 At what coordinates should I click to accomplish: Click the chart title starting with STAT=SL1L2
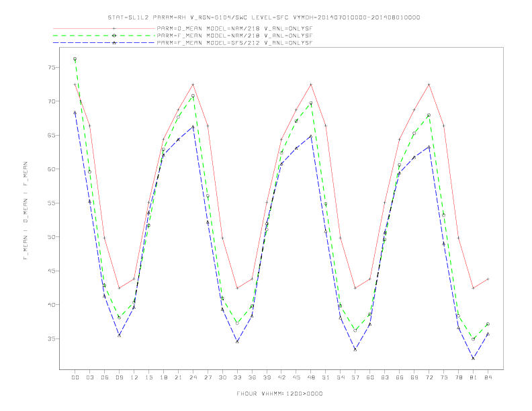[264, 17]
